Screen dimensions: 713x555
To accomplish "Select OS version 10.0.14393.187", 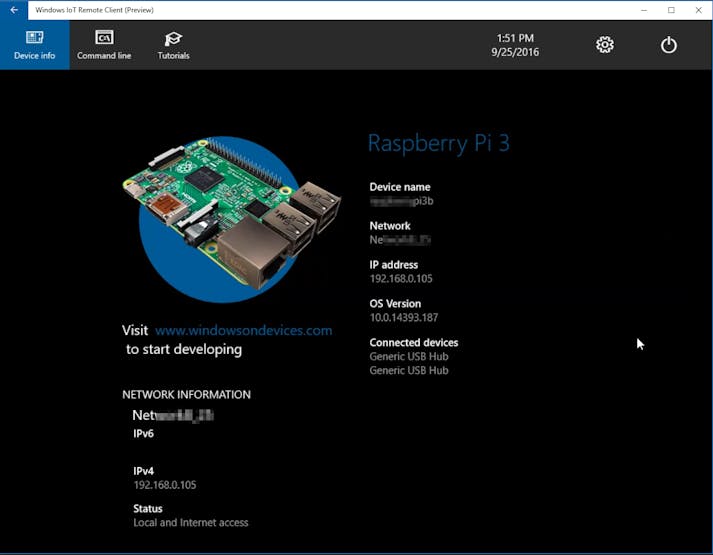I will click(x=404, y=317).
